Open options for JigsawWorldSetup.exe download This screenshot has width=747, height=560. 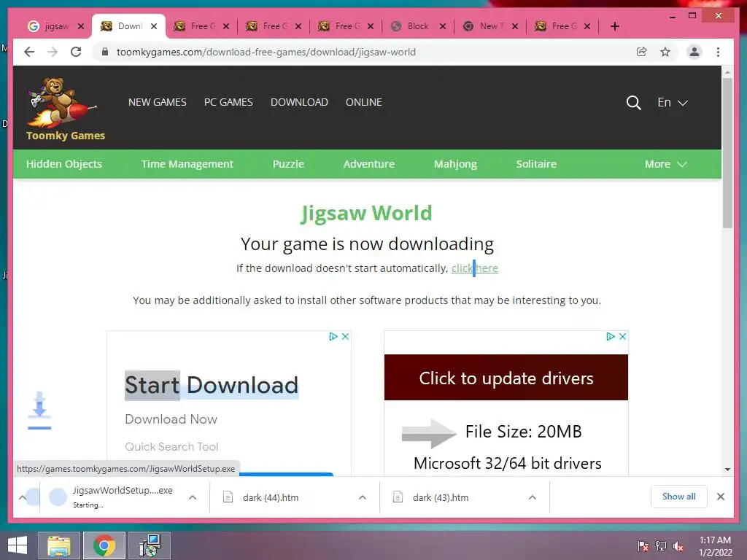(x=193, y=497)
